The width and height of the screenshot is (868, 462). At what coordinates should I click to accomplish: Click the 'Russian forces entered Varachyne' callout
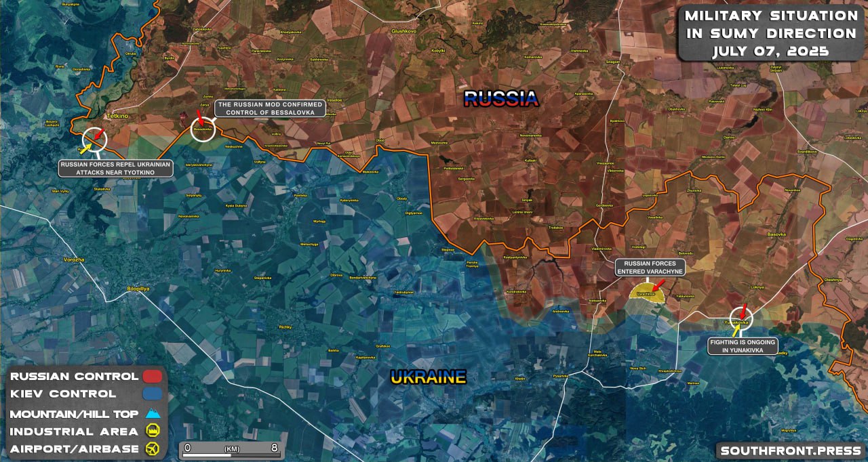click(650, 267)
